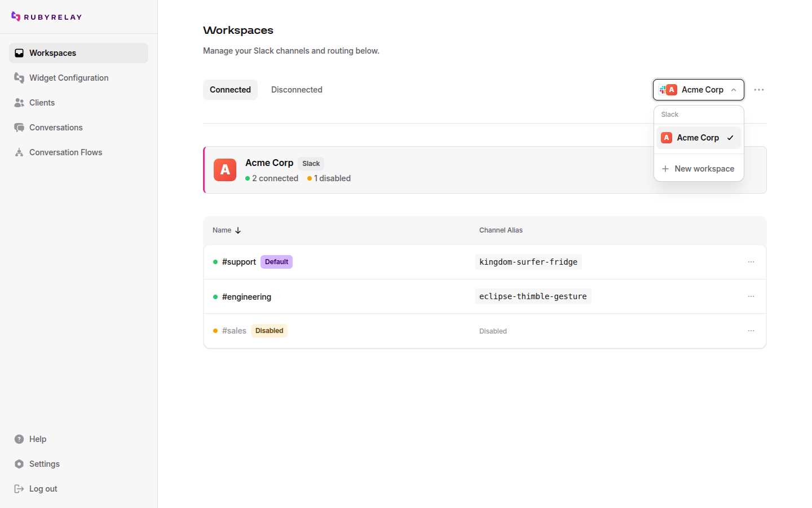
Task: Select the #support channel row
Action: coord(485,262)
